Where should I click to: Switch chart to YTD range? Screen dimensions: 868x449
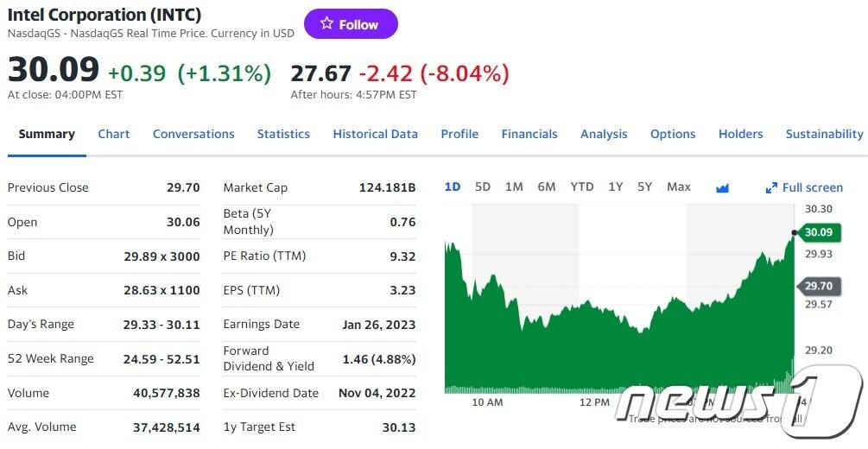click(582, 187)
